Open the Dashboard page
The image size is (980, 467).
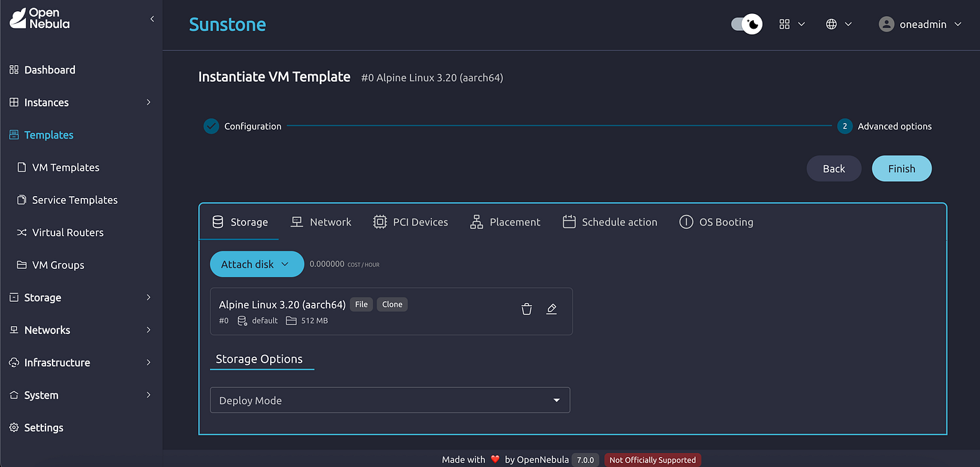(50, 70)
